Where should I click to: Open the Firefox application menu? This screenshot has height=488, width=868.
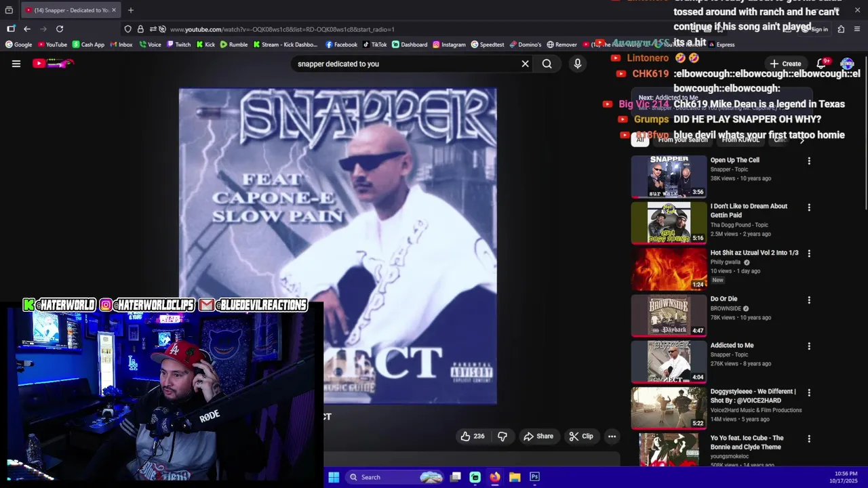click(857, 29)
